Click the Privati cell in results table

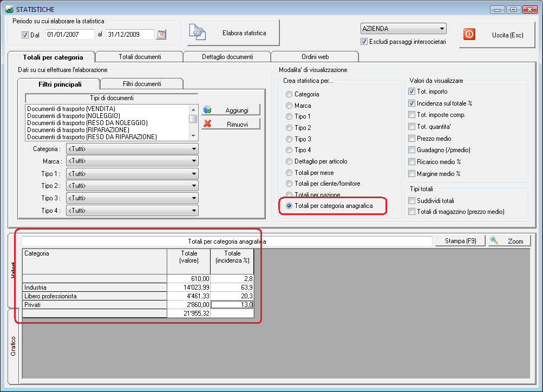pos(95,305)
